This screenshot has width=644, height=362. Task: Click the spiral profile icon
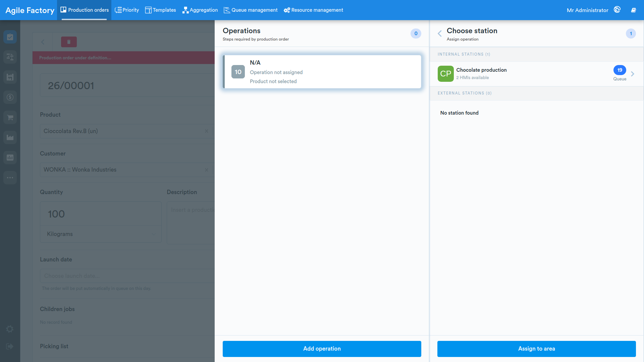click(617, 10)
